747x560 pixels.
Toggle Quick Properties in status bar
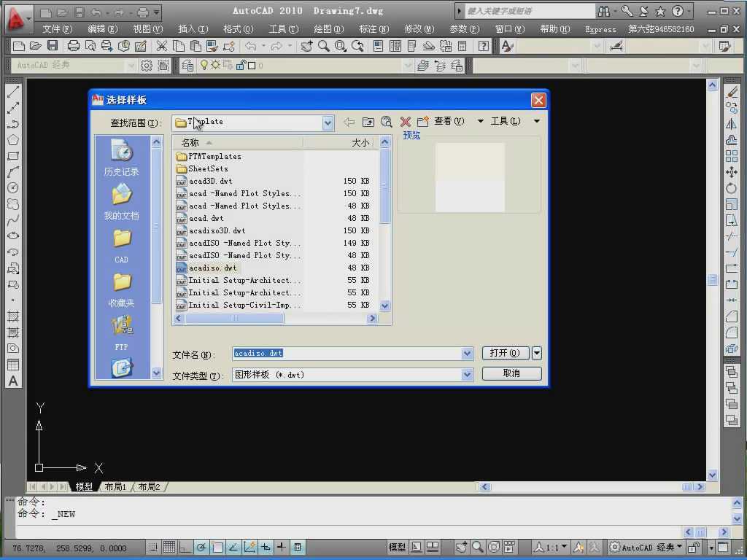tap(298, 547)
